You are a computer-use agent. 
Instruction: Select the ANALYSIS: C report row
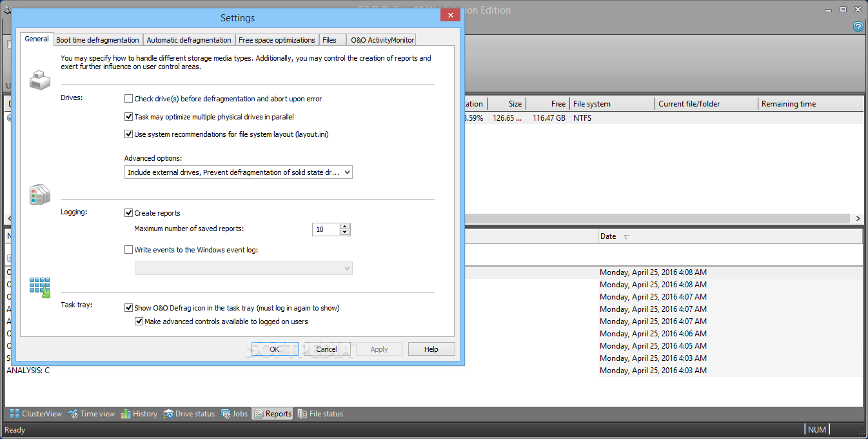point(28,371)
